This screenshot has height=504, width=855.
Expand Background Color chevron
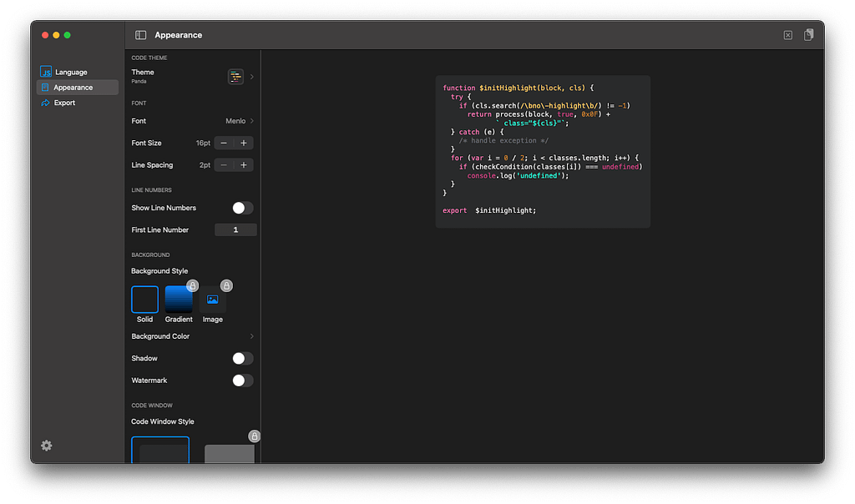click(252, 336)
